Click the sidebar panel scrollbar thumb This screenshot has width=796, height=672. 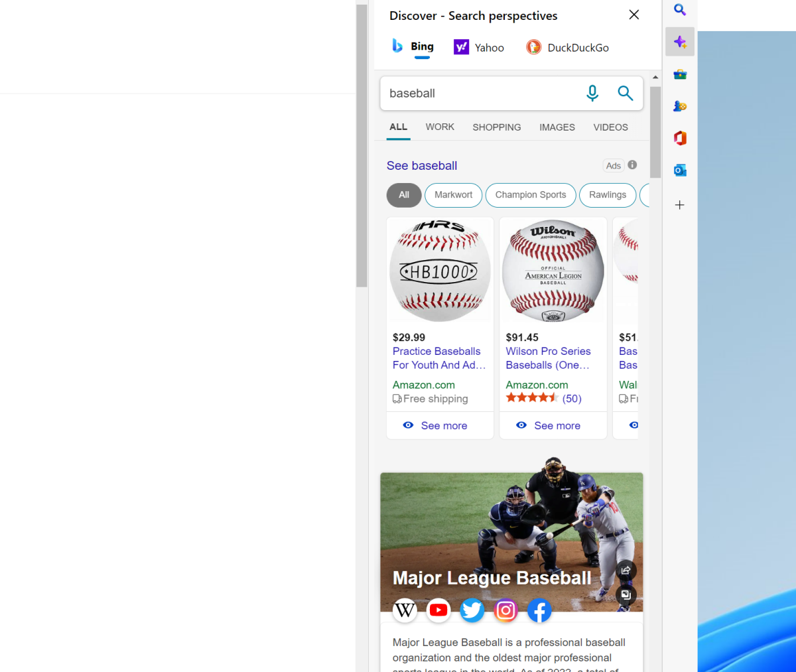(x=655, y=131)
